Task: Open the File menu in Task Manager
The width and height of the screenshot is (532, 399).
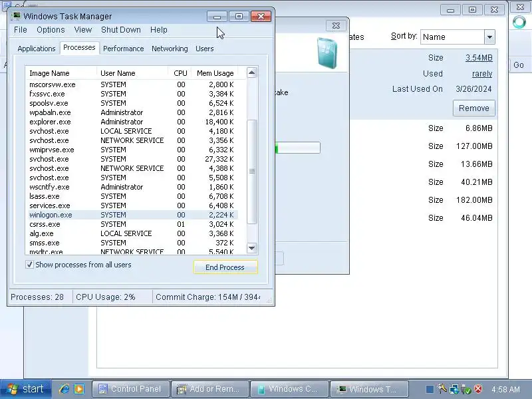Action: tap(21, 30)
